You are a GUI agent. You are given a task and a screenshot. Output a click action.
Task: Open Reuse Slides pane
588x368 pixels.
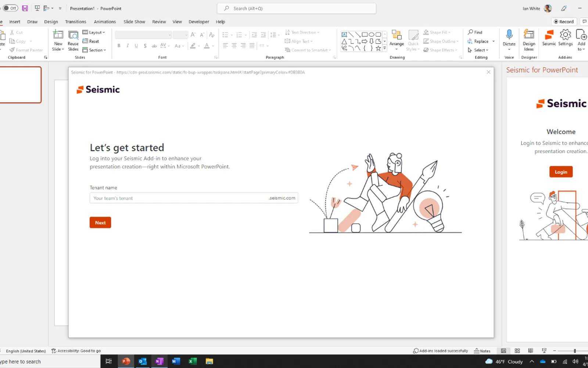click(x=73, y=40)
